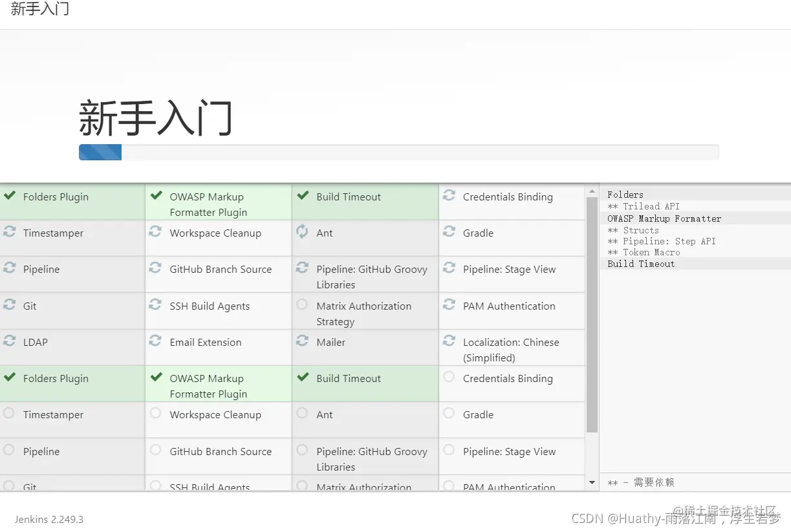Viewport: 791px width, 532px height.
Task: Click the sync icon beside PAM Authentication
Action: (449, 304)
